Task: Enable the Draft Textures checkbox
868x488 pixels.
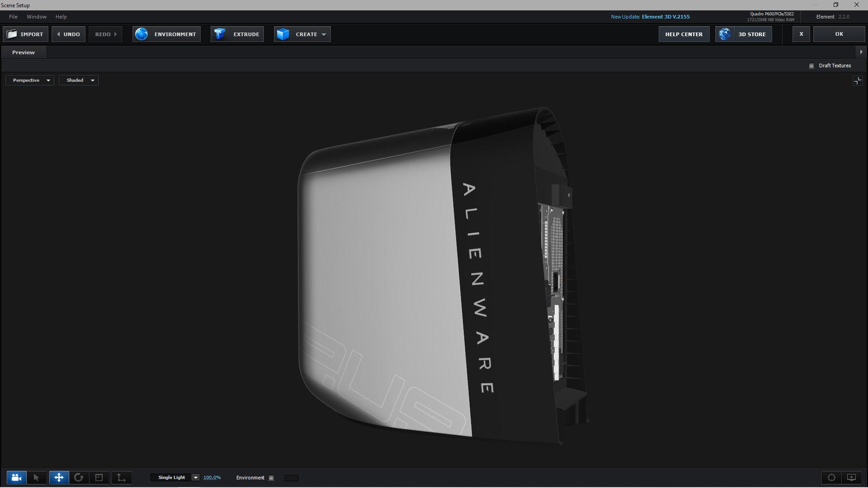Action: [811, 66]
